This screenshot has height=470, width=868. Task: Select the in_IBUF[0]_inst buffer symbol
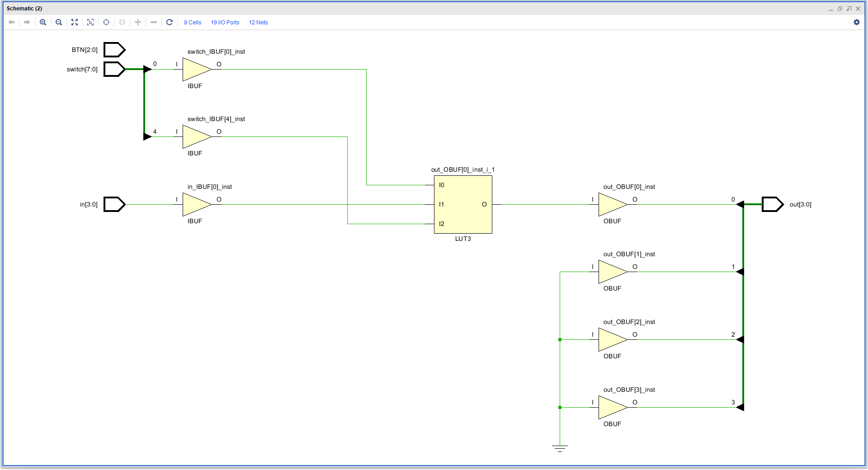(197, 204)
